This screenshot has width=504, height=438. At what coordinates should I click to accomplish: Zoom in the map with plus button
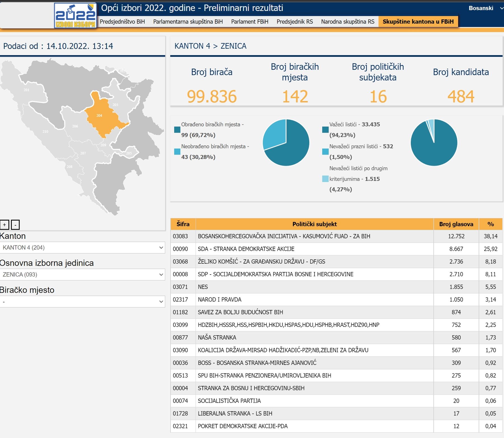pos(4,225)
